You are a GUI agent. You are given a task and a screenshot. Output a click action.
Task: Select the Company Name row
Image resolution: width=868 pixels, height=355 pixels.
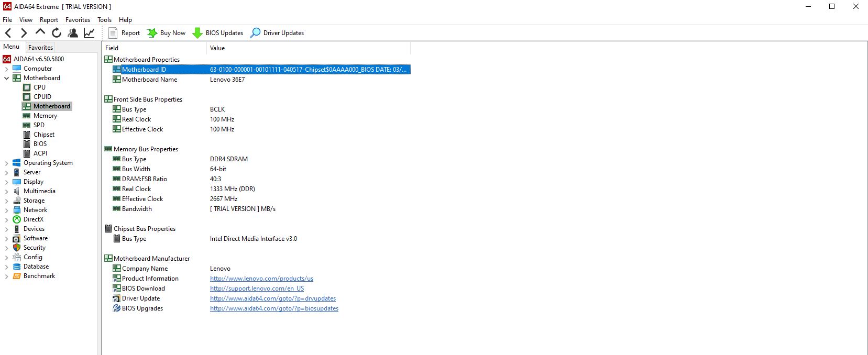pyautogui.click(x=261, y=269)
